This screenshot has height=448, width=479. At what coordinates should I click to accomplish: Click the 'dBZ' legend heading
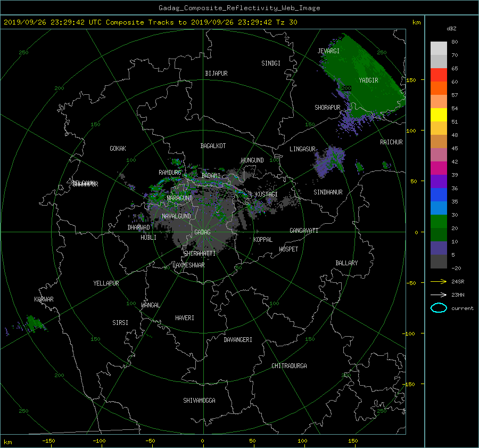pos(451,28)
